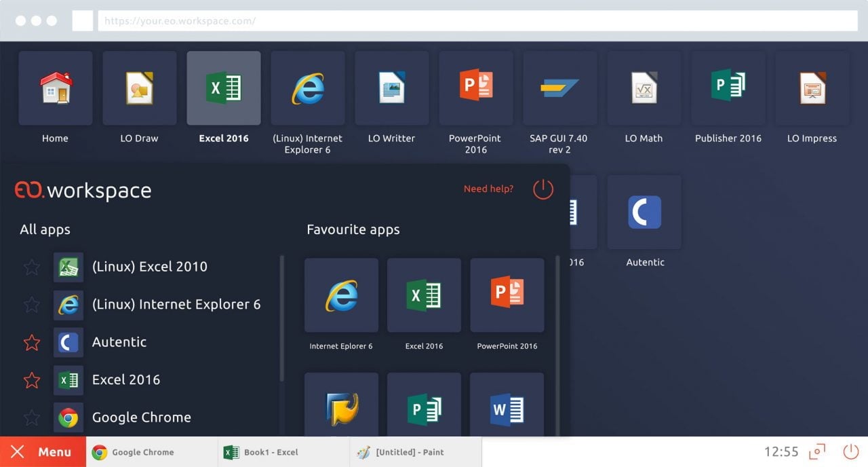Star (Linux) Excel 2010 as favourite

tap(32, 267)
